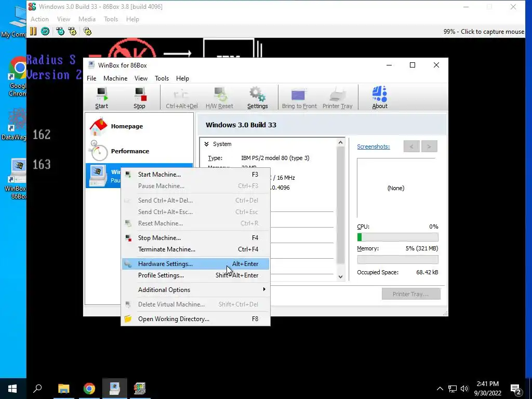Choose Open Working Directory... entry
Image resolution: width=532 pixels, height=399 pixels.
coord(196,319)
